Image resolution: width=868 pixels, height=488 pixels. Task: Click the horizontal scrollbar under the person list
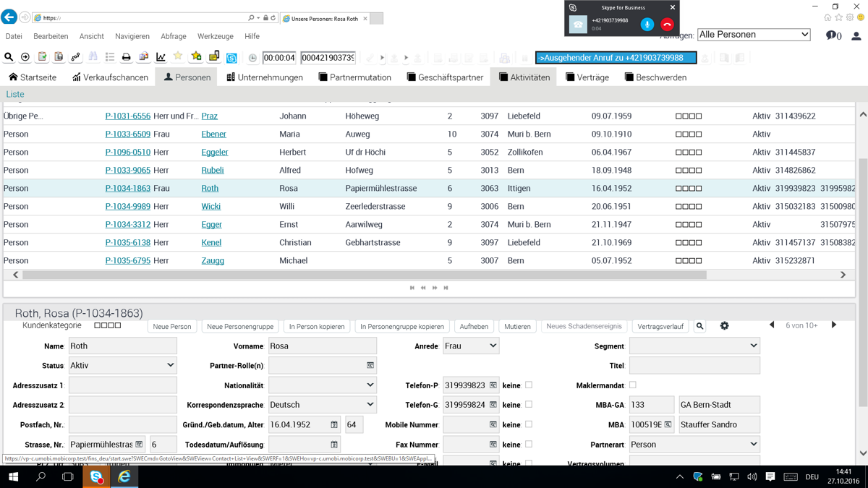coord(362,275)
